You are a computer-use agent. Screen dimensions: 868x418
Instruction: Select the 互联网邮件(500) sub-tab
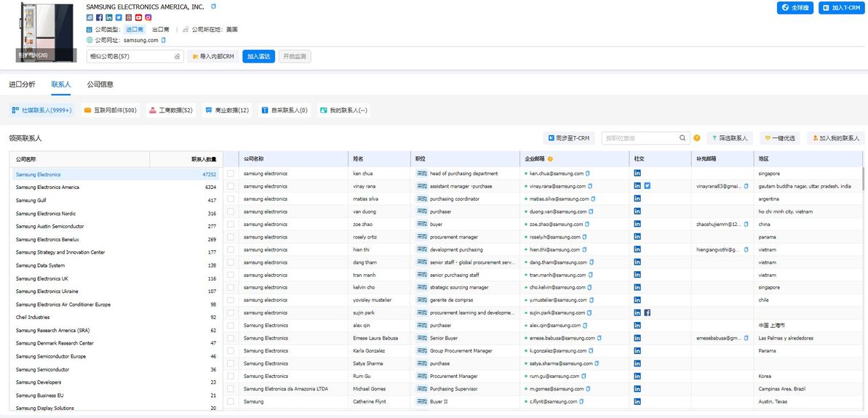pos(110,110)
